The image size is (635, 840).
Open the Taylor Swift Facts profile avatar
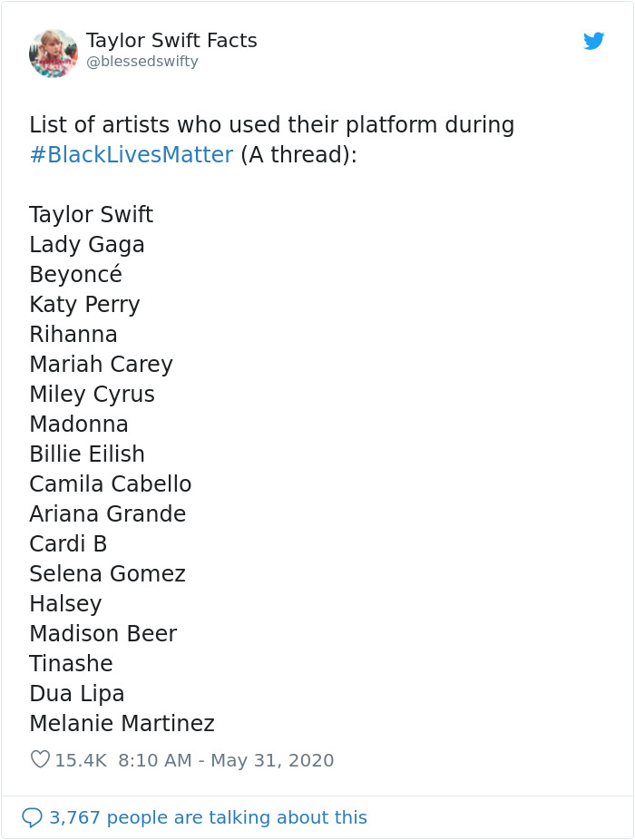point(54,53)
